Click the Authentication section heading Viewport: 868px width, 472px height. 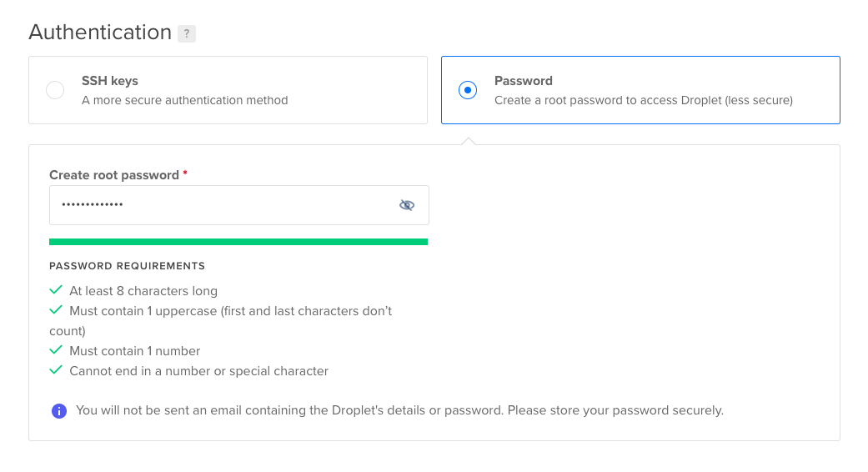pos(100,32)
